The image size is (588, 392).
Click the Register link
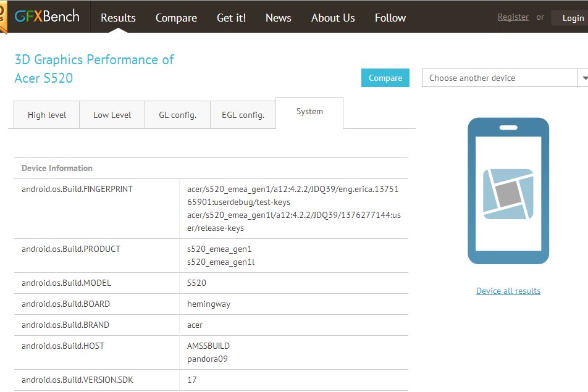(513, 17)
